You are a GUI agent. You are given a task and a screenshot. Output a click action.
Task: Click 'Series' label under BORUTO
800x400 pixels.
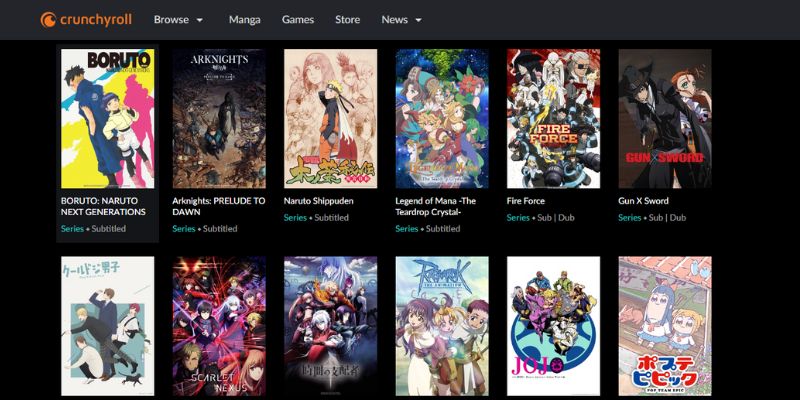[72, 229]
